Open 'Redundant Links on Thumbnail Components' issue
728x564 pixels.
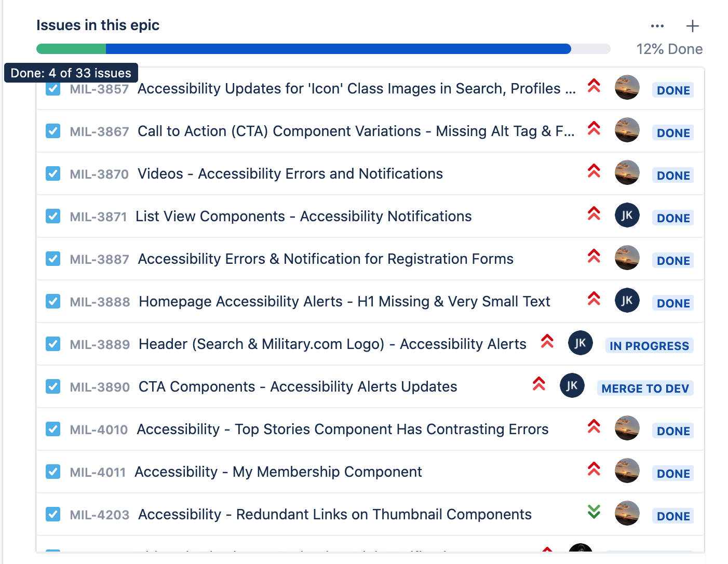(335, 514)
